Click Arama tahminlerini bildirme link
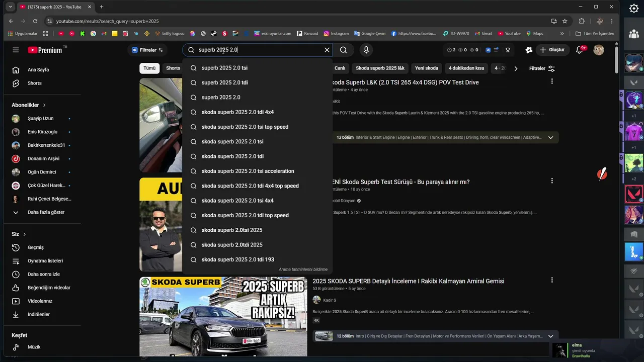 point(303,269)
